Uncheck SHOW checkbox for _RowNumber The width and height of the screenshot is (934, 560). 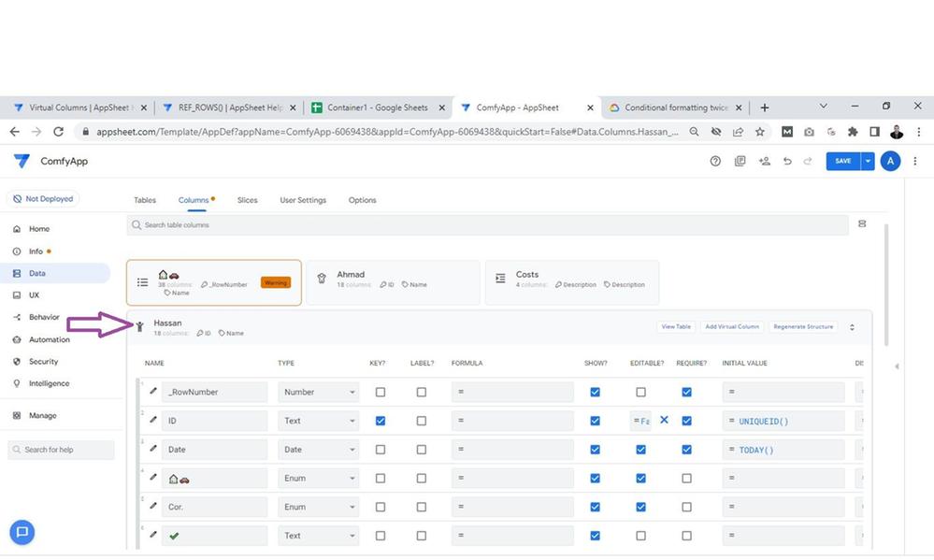pyautogui.click(x=595, y=392)
